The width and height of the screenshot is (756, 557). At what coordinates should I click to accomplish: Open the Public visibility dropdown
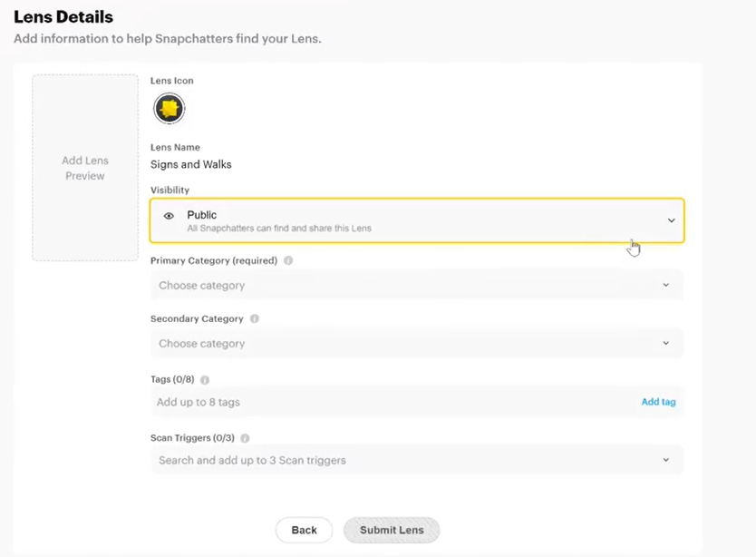tap(417, 220)
